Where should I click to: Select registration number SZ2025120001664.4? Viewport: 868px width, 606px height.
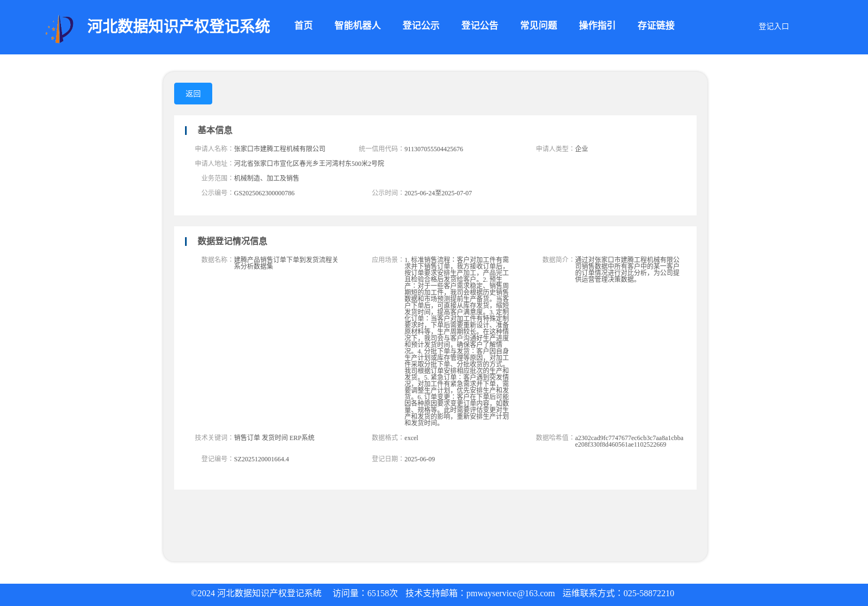(x=261, y=459)
